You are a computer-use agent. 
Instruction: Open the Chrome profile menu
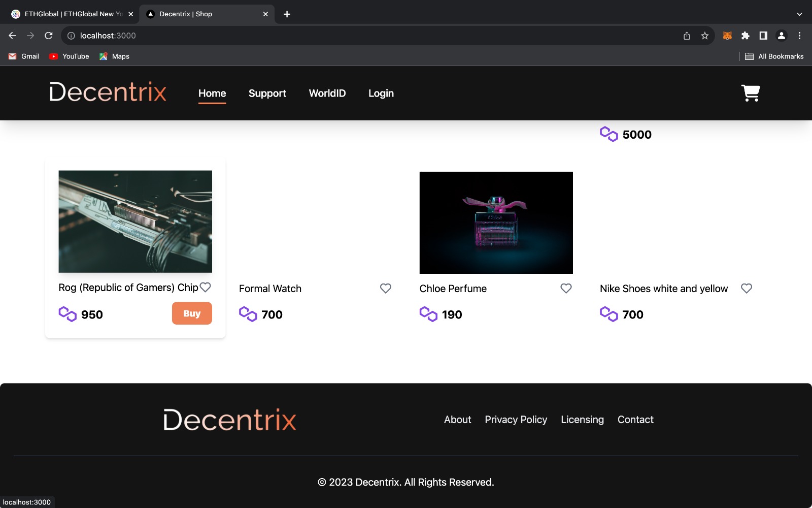click(x=782, y=36)
